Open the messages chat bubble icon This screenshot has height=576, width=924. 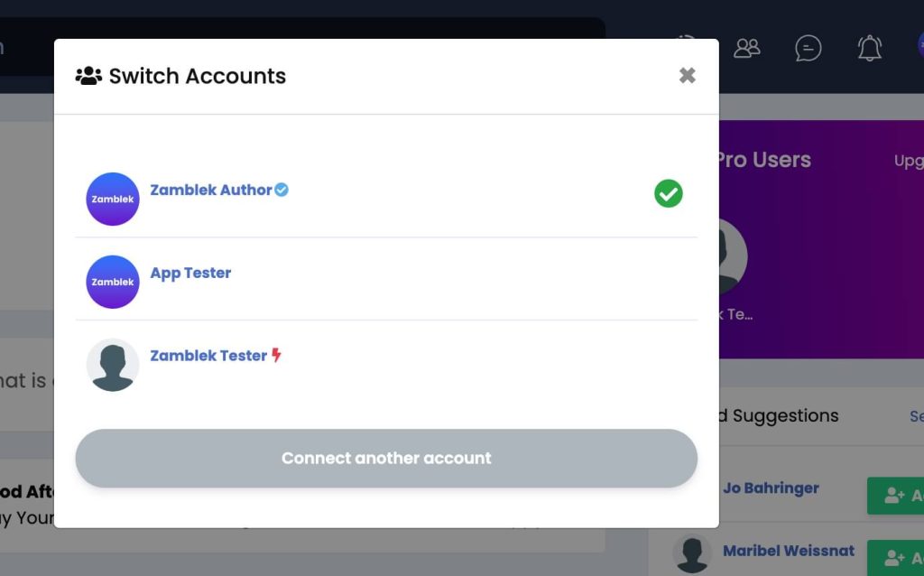pos(808,48)
